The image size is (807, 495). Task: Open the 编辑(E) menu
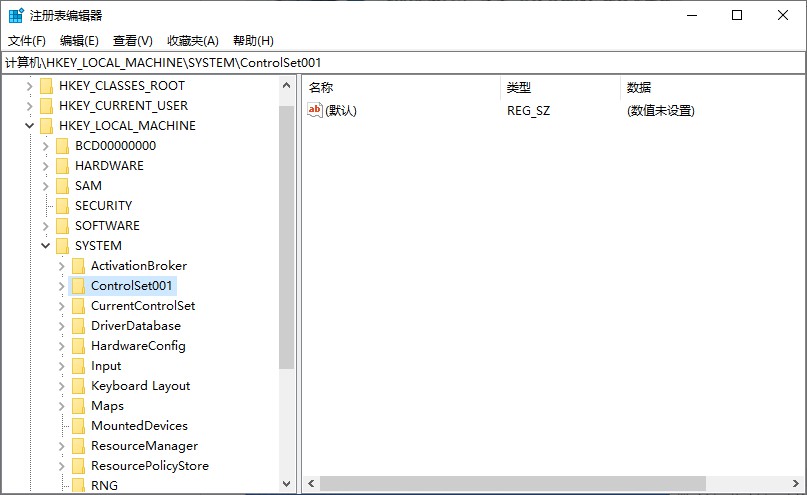79,41
